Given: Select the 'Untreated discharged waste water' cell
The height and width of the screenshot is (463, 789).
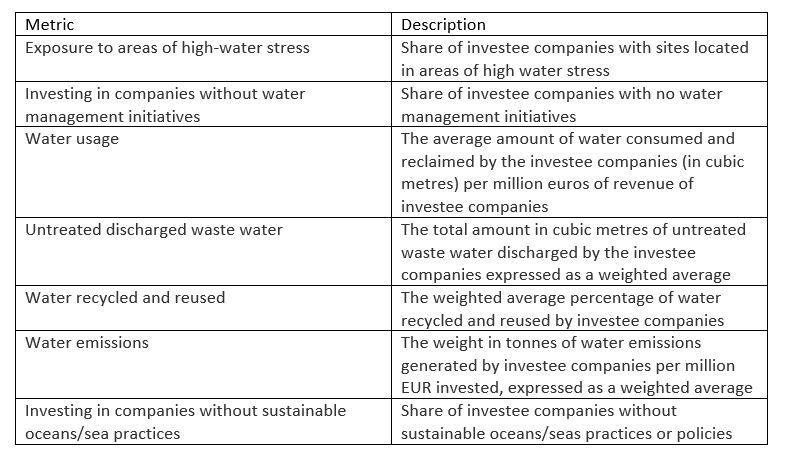Looking at the screenshot, I should [203, 252].
